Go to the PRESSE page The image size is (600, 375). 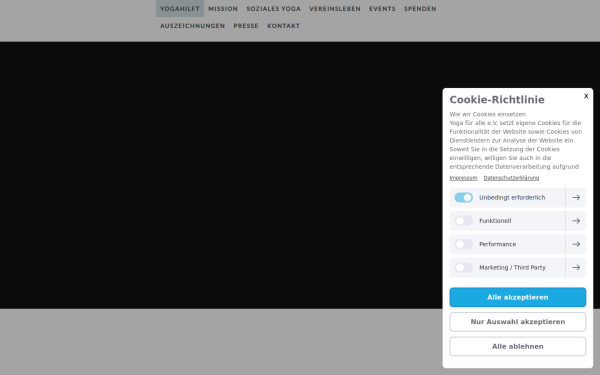point(246,26)
